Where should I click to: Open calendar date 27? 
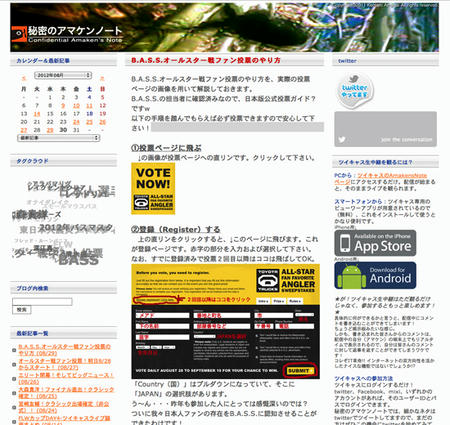point(24,130)
